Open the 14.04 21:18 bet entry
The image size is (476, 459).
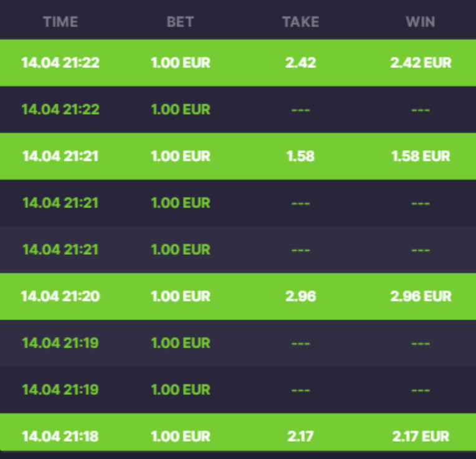click(x=238, y=432)
